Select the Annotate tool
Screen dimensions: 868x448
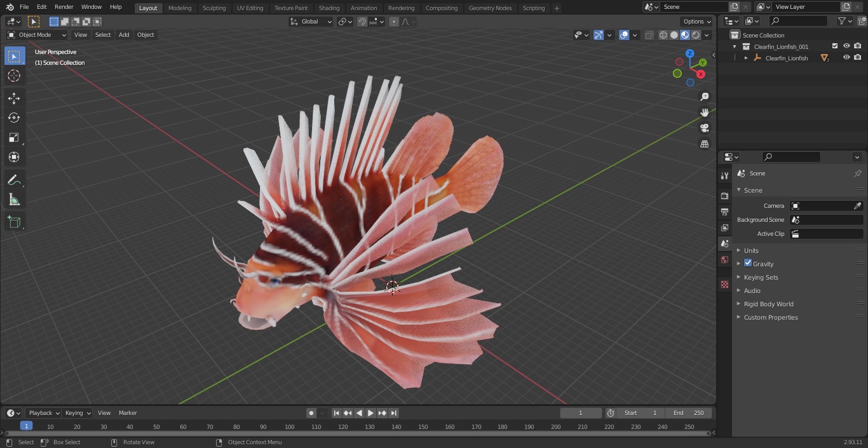(x=14, y=180)
